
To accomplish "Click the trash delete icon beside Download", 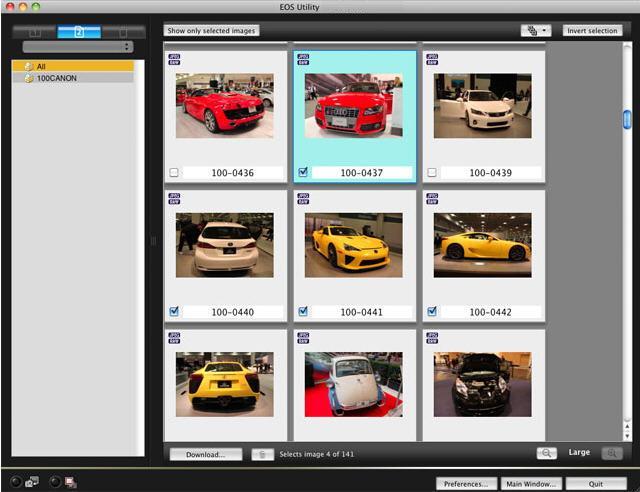I will click(262, 454).
